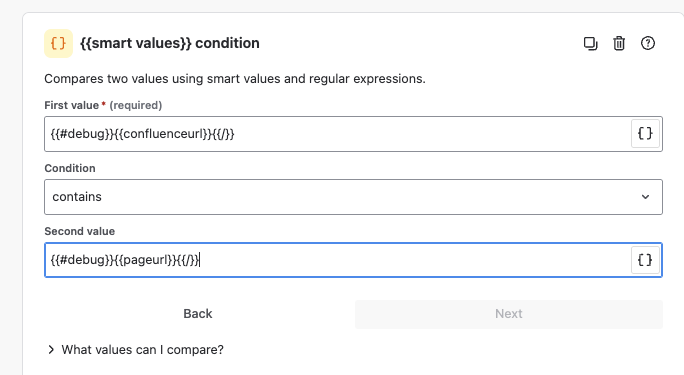Focus the First value input field

coord(338,134)
